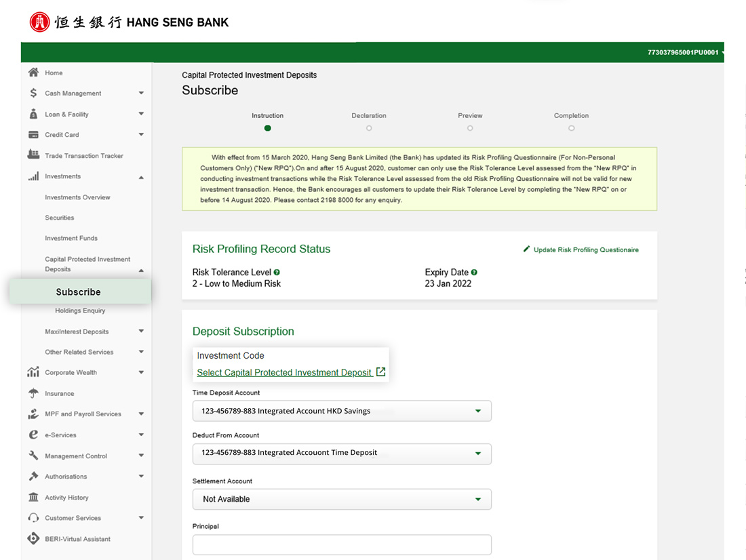Viewport: 746px width, 560px height.
Task: Expand the MPF and Payroll Services arrow
Action: (141, 414)
